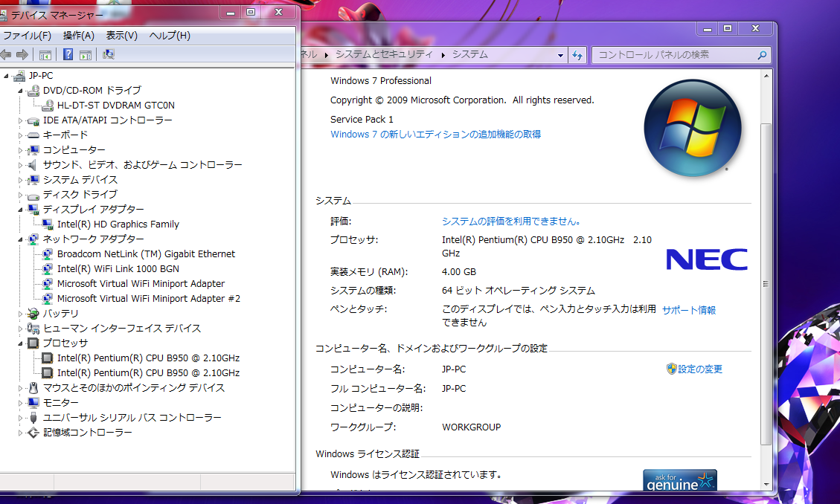Expand the モニター node

tap(20, 404)
